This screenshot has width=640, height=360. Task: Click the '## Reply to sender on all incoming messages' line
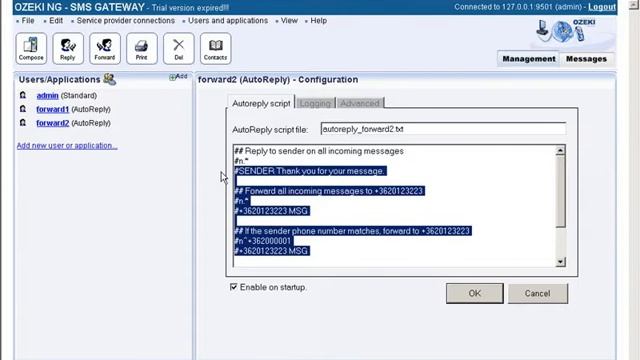click(x=319, y=151)
